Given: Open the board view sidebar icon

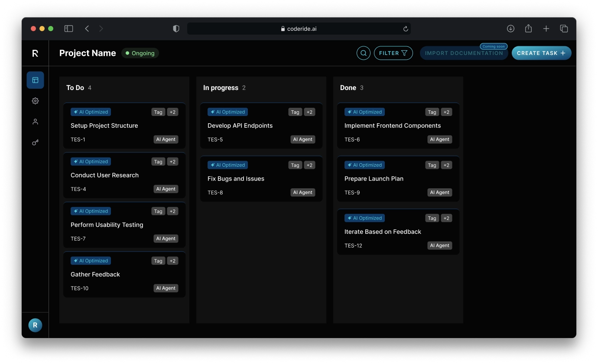Looking at the screenshot, I should point(35,80).
